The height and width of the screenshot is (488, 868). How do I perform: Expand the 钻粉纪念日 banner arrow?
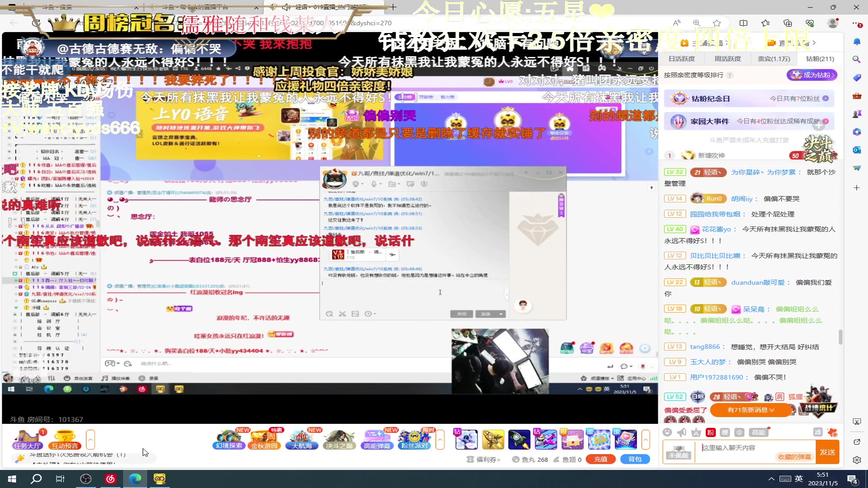tap(826, 99)
